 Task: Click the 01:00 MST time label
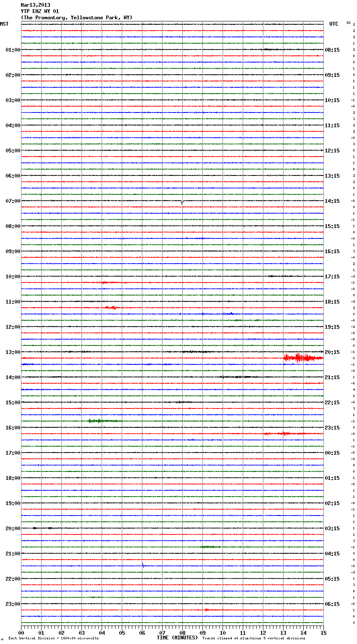13,50
